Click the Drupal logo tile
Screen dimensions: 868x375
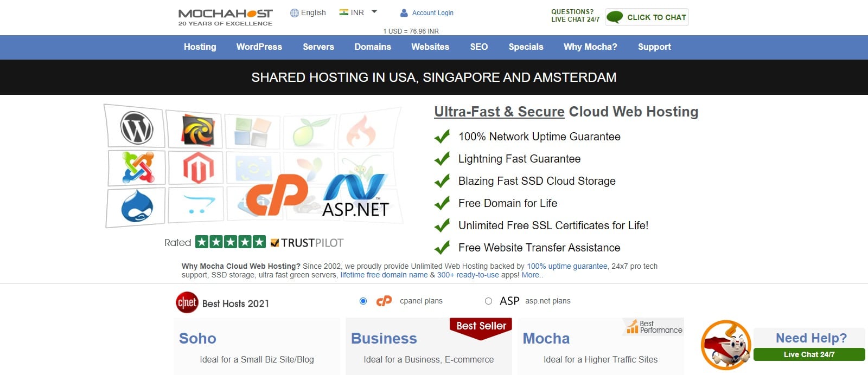coord(136,207)
